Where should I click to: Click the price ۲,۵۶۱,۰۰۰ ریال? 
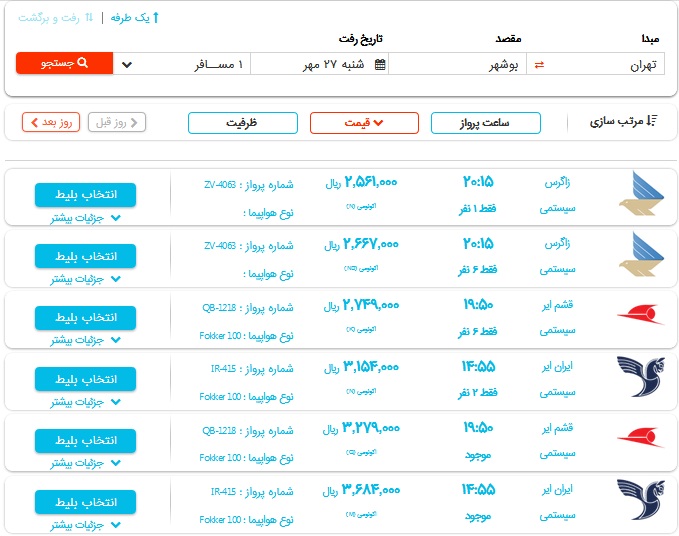tap(361, 182)
